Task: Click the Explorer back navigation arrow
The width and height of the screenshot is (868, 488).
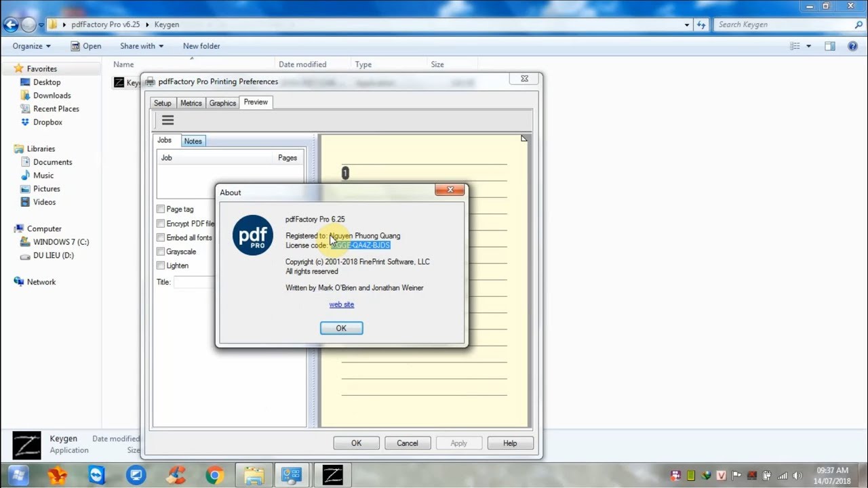Action: coord(11,24)
